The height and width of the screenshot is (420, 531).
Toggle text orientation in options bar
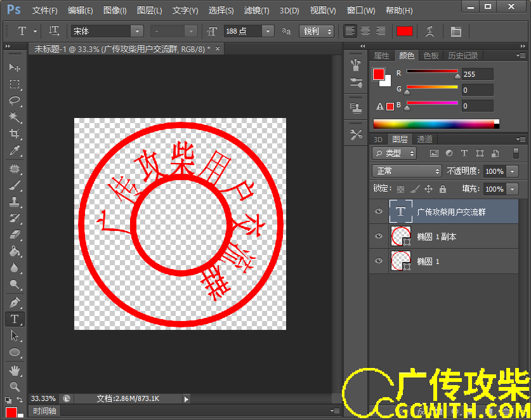tap(53, 31)
